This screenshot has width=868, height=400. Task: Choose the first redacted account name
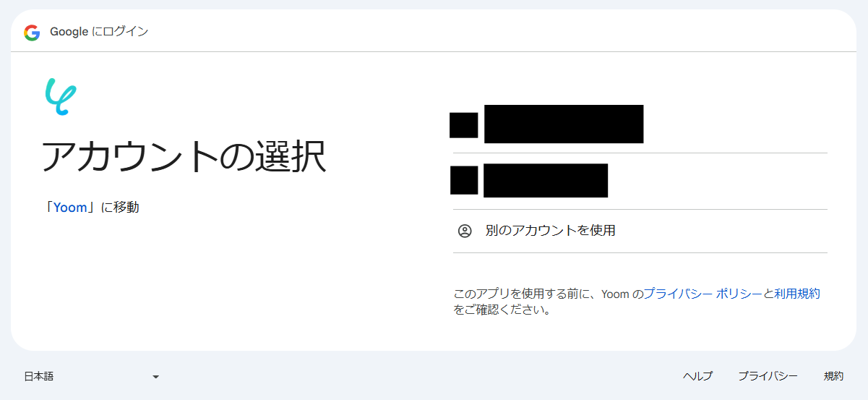[x=564, y=124]
